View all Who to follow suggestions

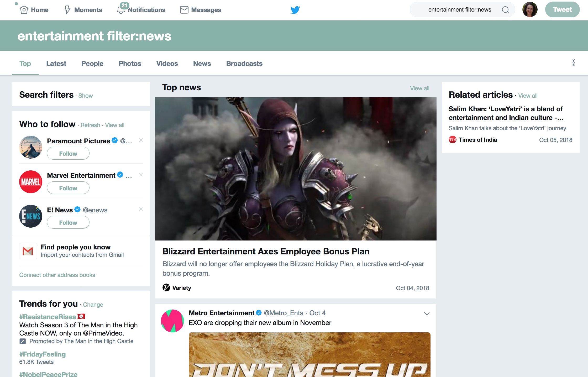[x=115, y=125]
